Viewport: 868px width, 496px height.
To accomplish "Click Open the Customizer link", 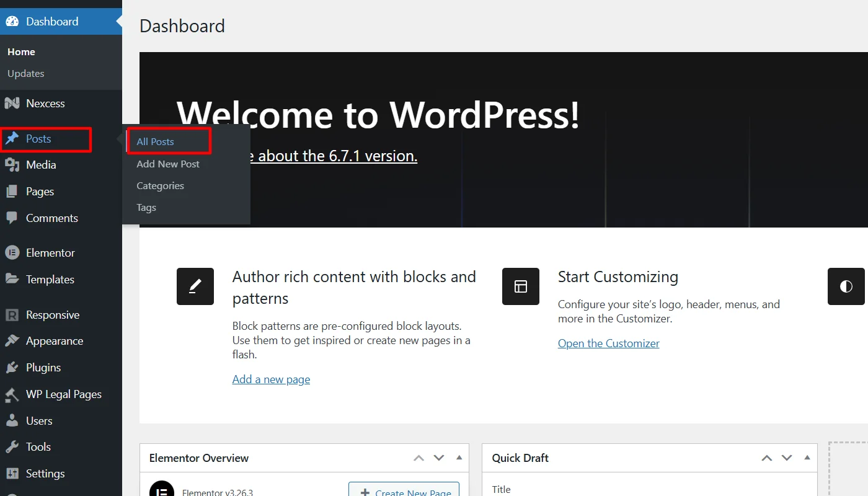I will [x=608, y=343].
